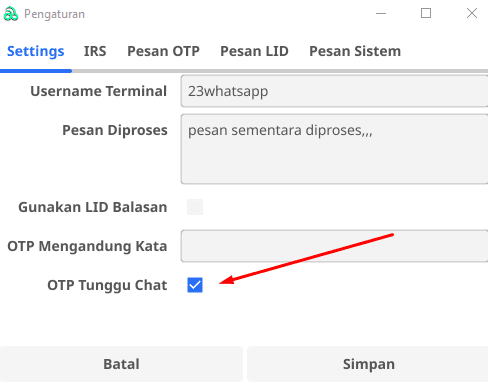Click the OTP Tunggu Chat label
The height and width of the screenshot is (385, 488).
107,285
